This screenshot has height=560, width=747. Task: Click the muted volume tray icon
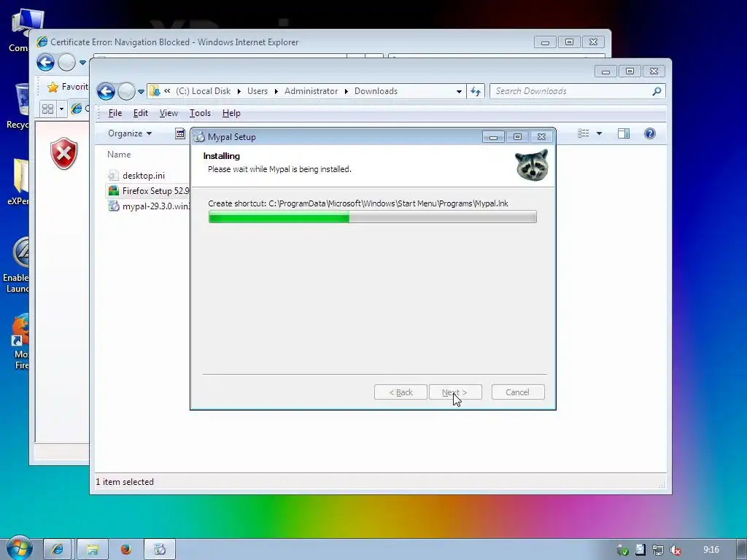click(675, 550)
